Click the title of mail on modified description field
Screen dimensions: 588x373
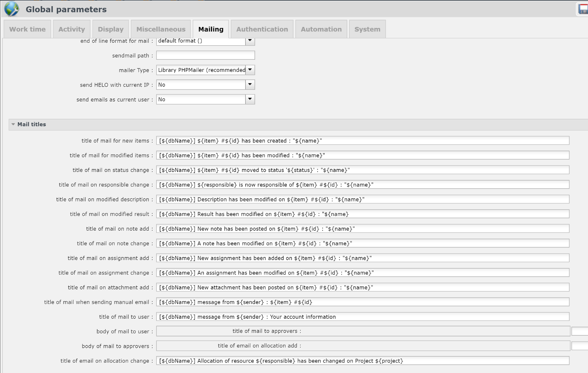click(x=363, y=199)
